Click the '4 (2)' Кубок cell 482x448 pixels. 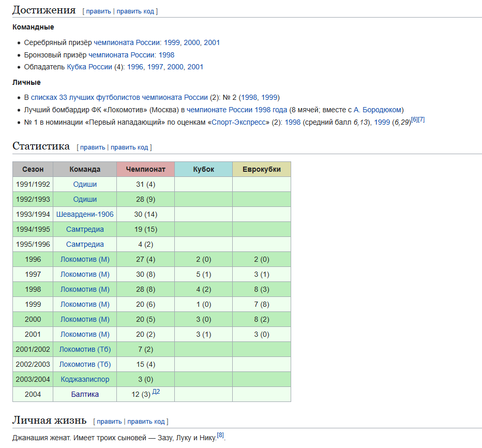[203, 289]
